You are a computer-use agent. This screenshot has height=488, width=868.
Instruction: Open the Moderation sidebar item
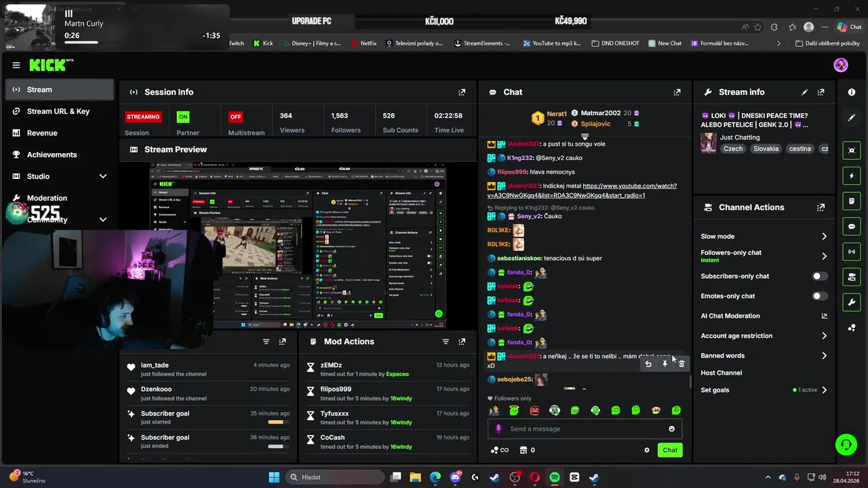(x=60, y=198)
